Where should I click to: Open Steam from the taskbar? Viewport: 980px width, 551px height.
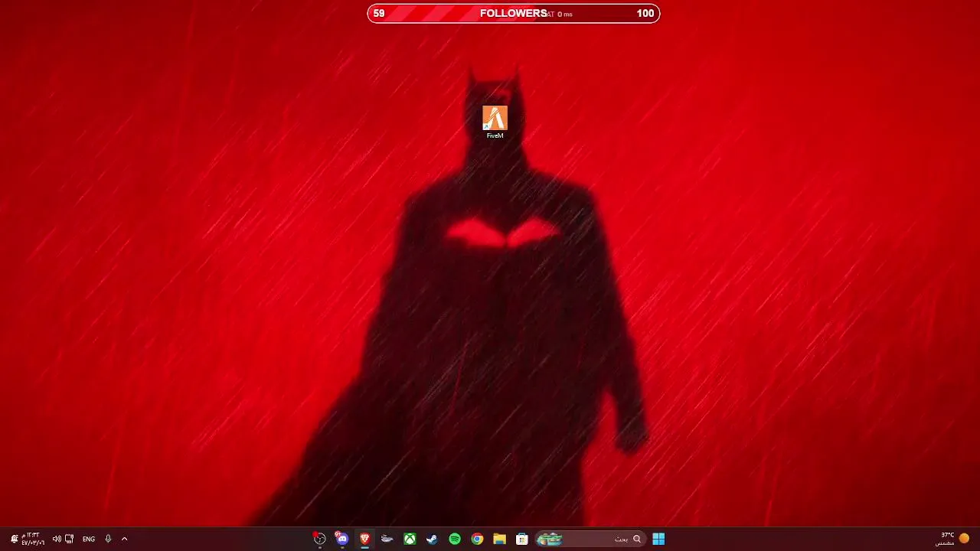coord(432,539)
